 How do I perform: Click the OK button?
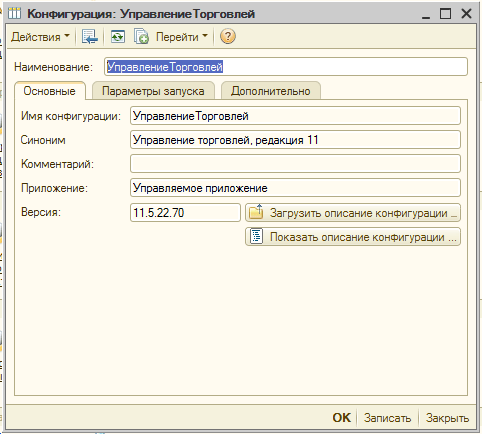[x=342, y=418]
